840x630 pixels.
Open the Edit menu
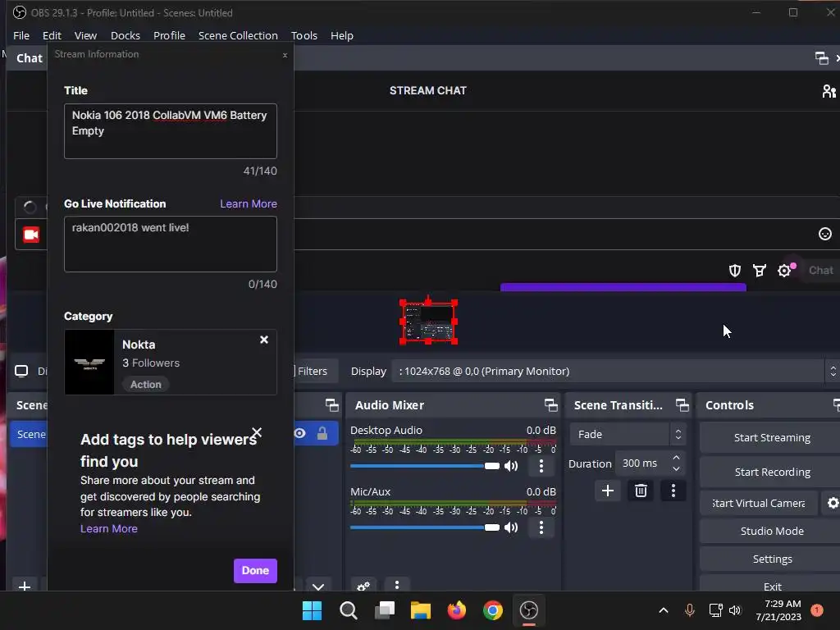[x=52, y=35]
